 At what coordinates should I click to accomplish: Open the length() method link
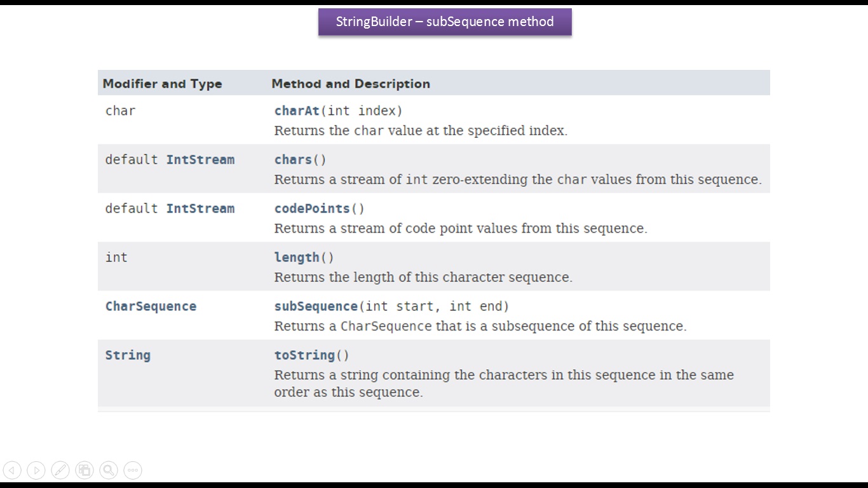(297, 257)
